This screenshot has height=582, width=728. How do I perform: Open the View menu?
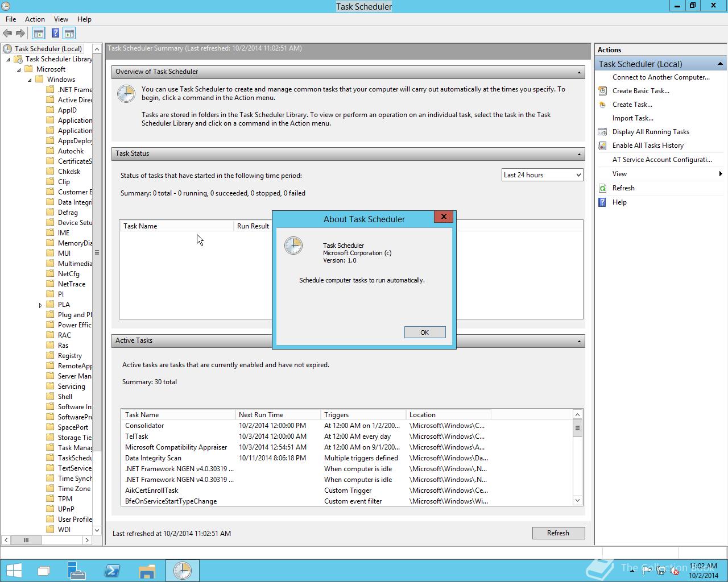[61, 19]
